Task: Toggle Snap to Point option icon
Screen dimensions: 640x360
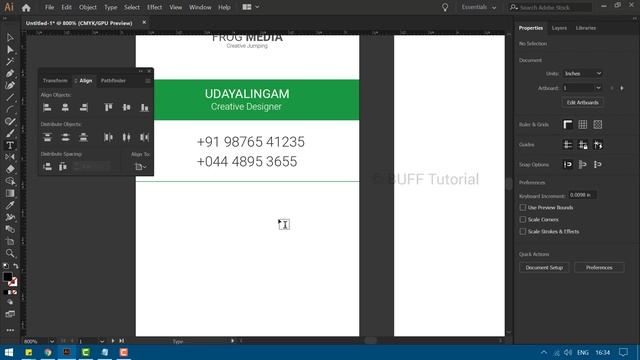Action: [x=568, y=164]
